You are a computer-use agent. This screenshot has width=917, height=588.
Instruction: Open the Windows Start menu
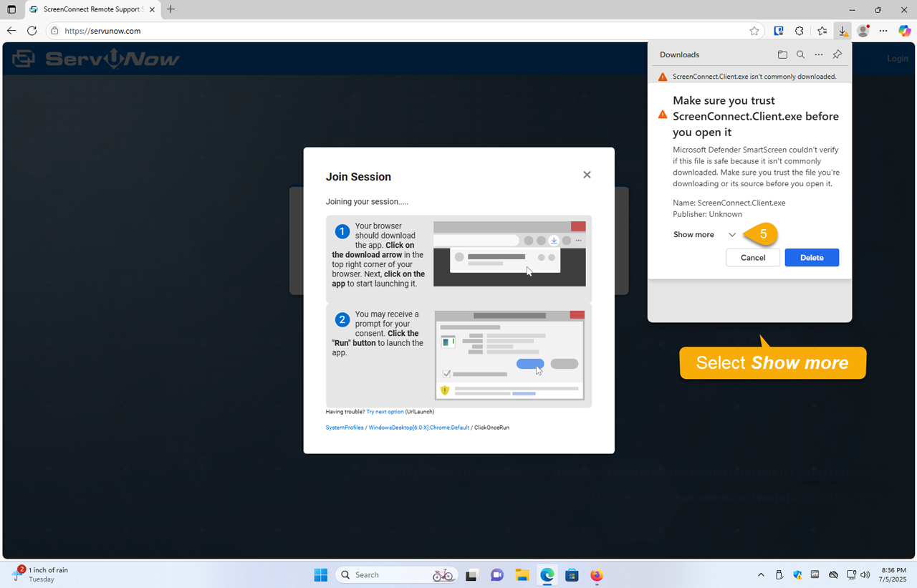click(320, 575)
